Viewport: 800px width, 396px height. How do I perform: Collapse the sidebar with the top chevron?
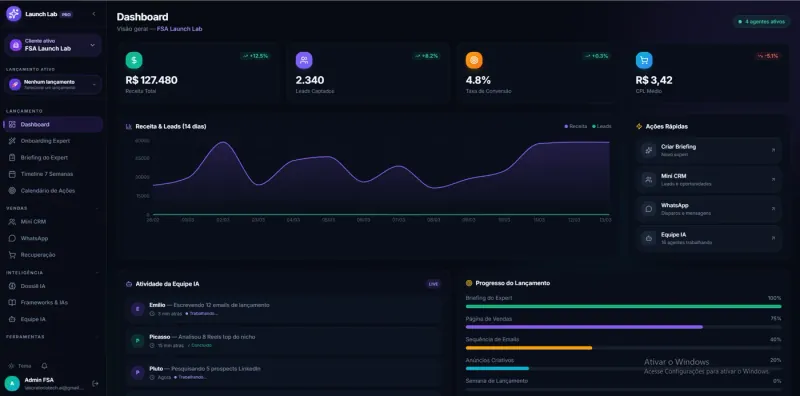pyautogui.click(x=94, y=14)
